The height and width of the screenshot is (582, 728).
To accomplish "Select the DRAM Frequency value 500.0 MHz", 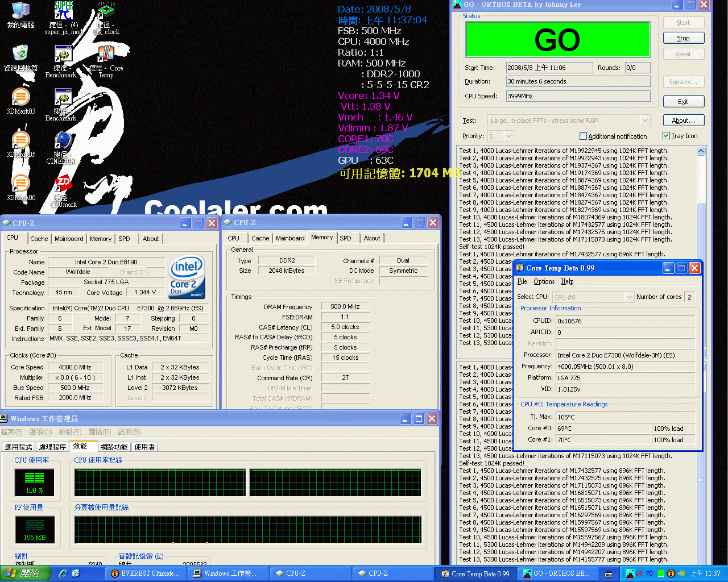I will point(345,307).
